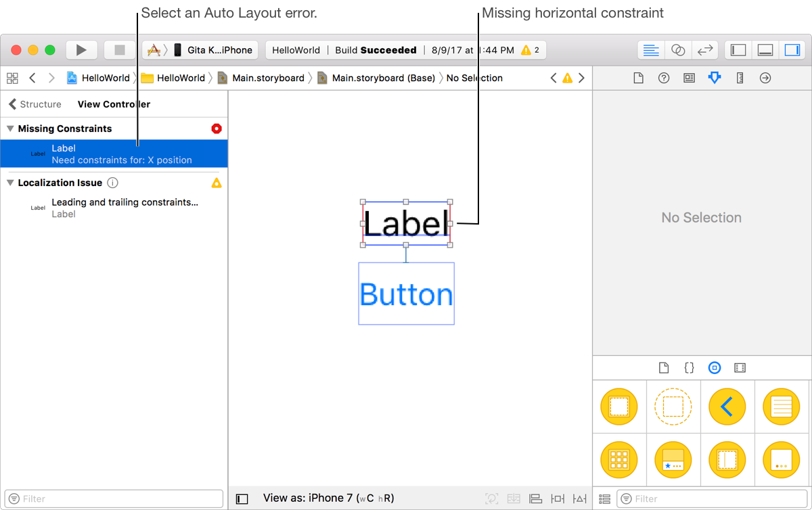Click the Assistant editor button
Screen dimensions: 812x510
[x=677, y=50]
